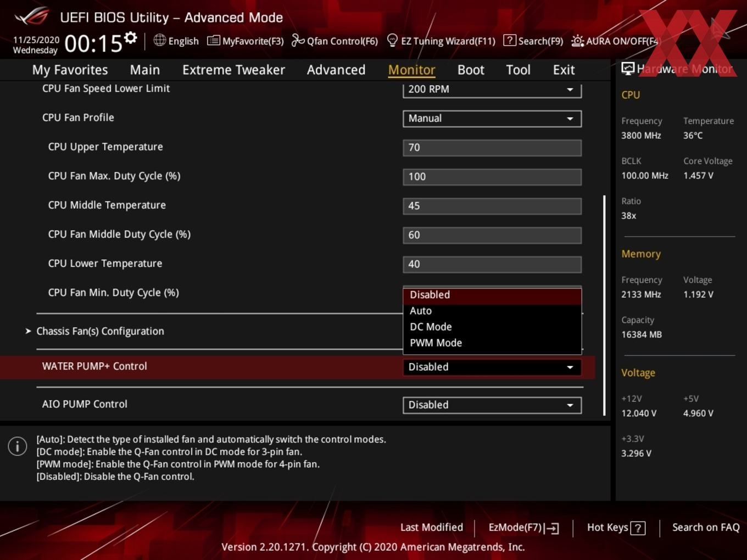The height and width of the screenshot is (560, 747).
Task: Switch to the Main tab
Action: pyautogui.click(x=145, y=70)
